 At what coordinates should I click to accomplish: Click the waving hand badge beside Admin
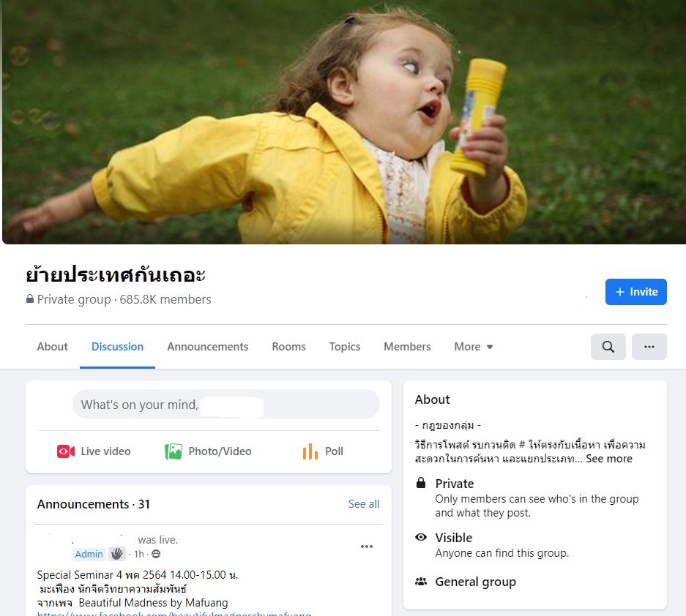[x=117, y=554]
